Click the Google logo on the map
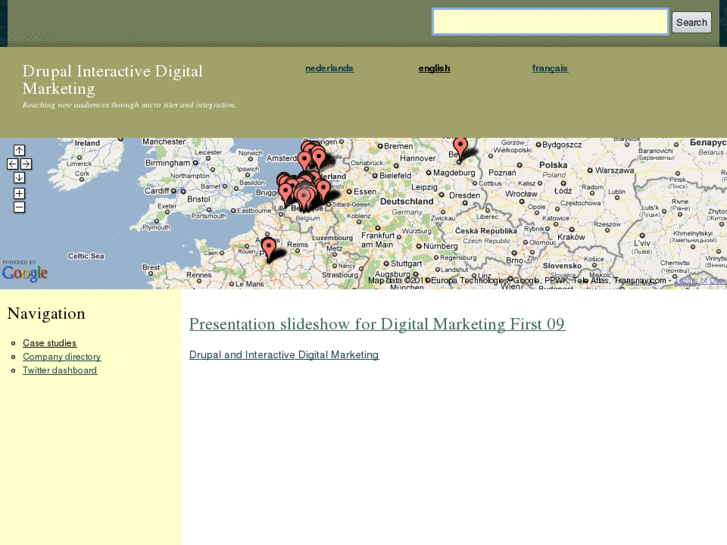This screenshot has width=727, height=545. [x=25, y=272]
